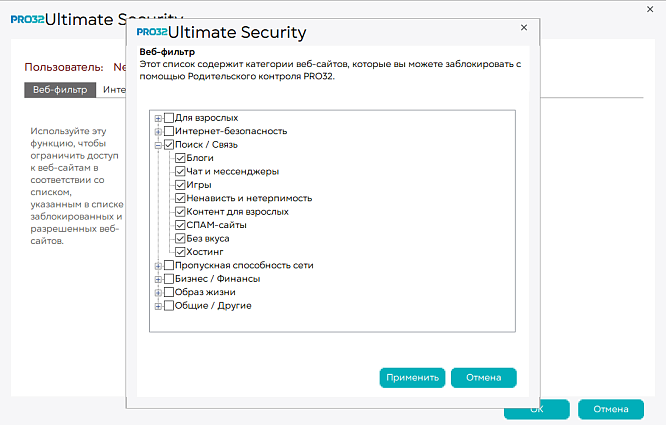Screen dimensions: 666x425
Task: Switch to the Веб-фильтр tab
Action: coord(60,90)
